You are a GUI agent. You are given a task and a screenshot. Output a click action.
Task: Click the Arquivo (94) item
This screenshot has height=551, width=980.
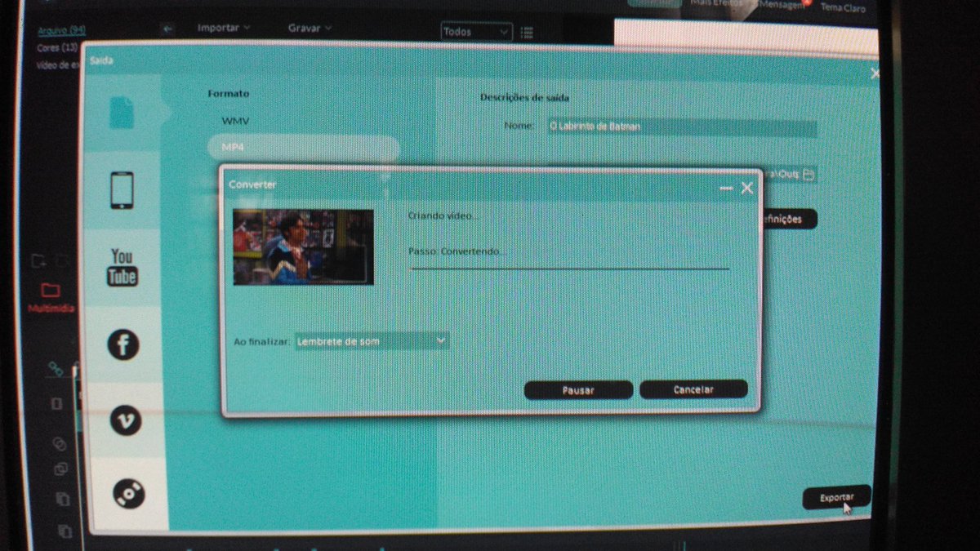click(61, 31)
